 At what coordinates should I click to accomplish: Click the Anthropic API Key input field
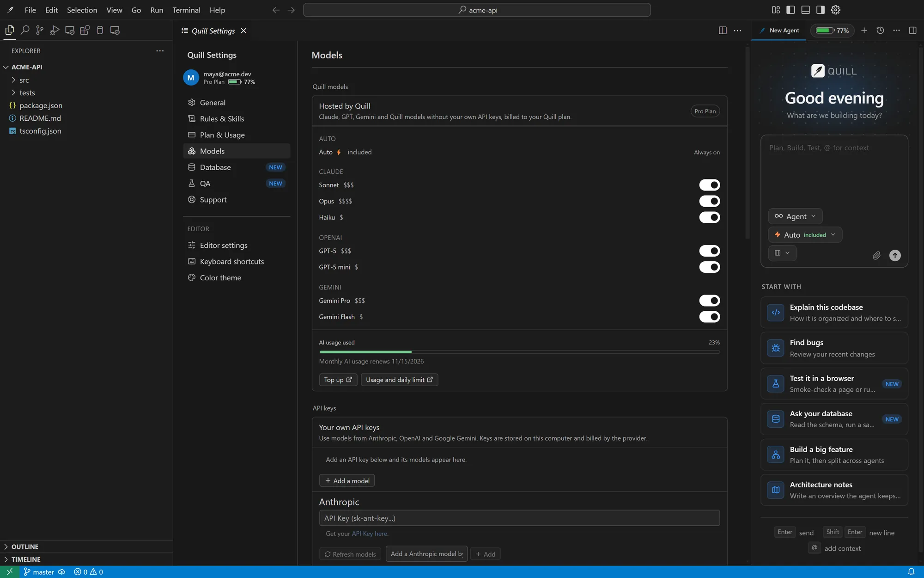[x=519, y=518]
